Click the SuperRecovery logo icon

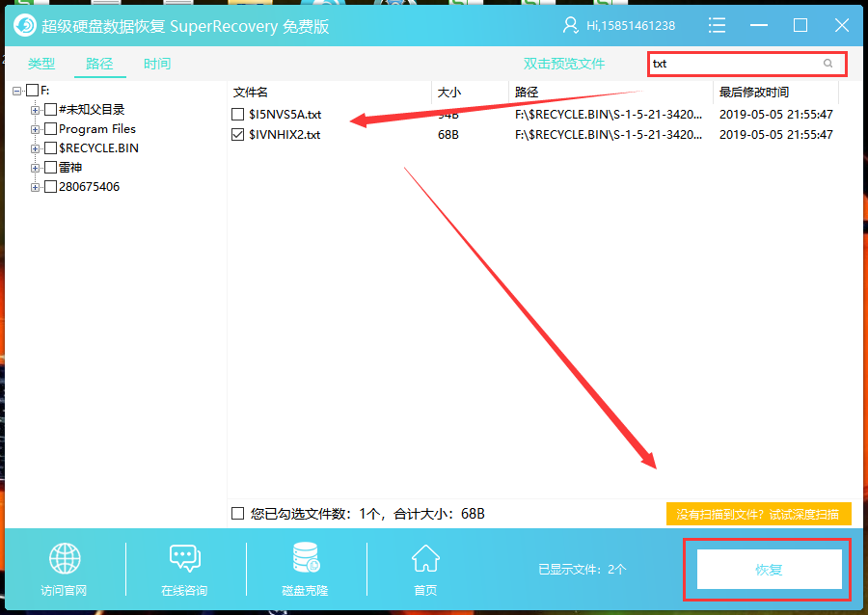click(x=25, y=25)
